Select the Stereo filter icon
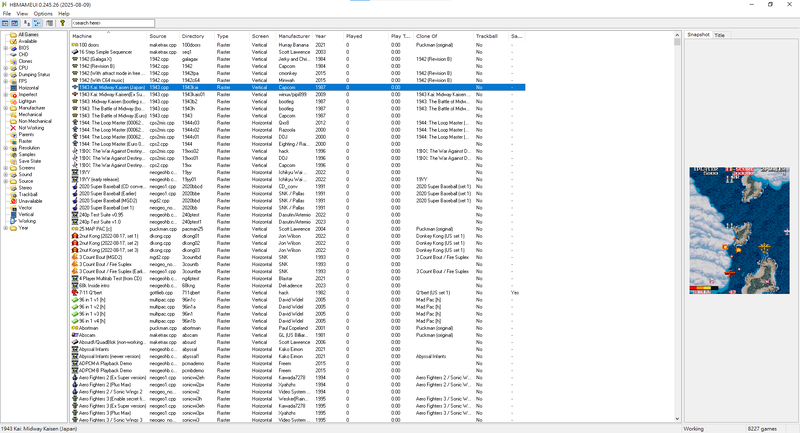800x433 pixels. click(13, 188)
